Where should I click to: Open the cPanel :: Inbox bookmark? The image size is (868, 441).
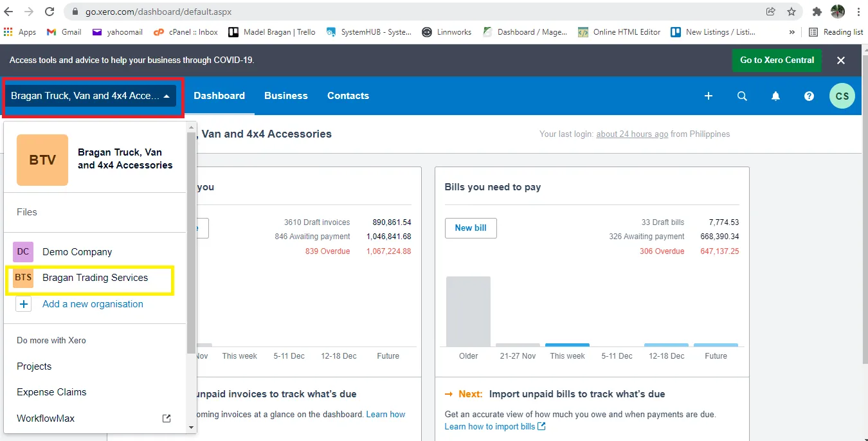tap(186, 32)
